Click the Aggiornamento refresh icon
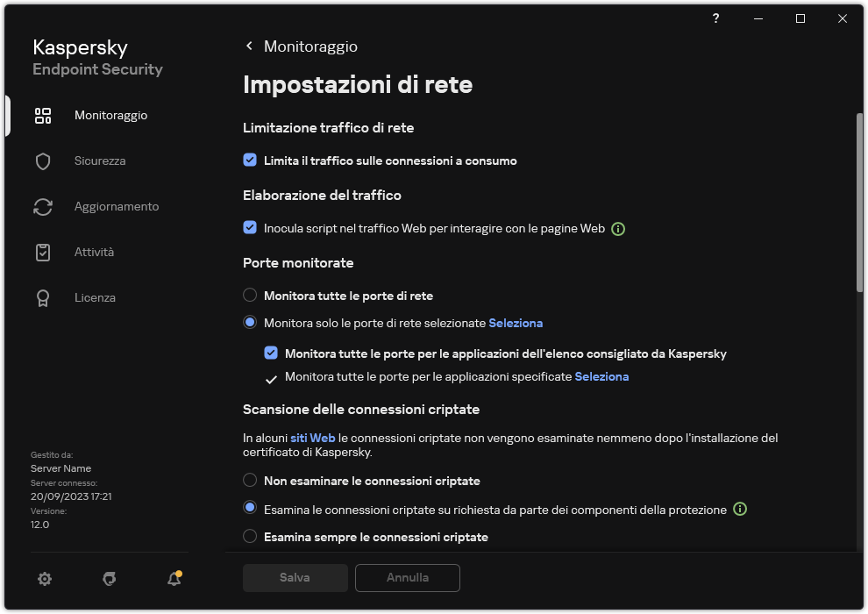 click(42, 206)
